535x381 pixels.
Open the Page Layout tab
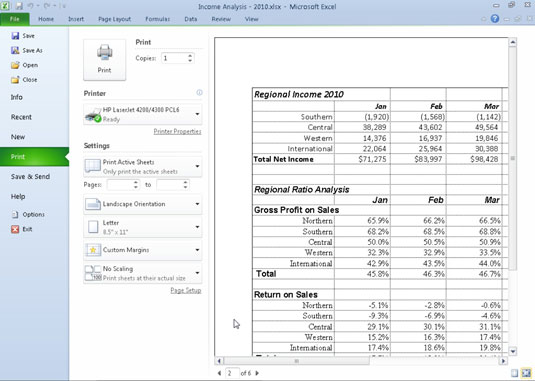[114, 19]
